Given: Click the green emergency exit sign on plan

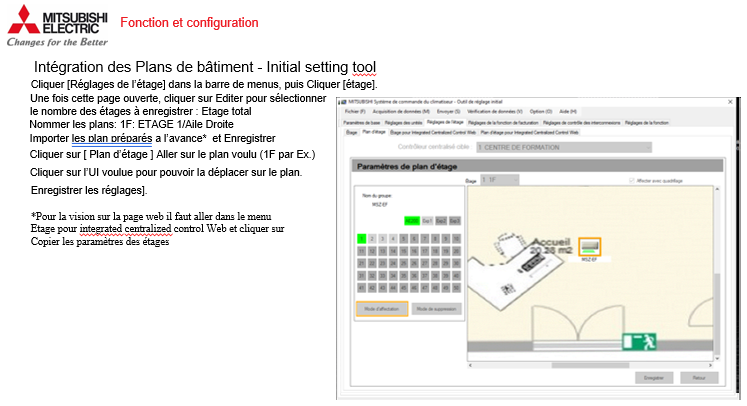Looking at the screenshot, I should [639, 341].
